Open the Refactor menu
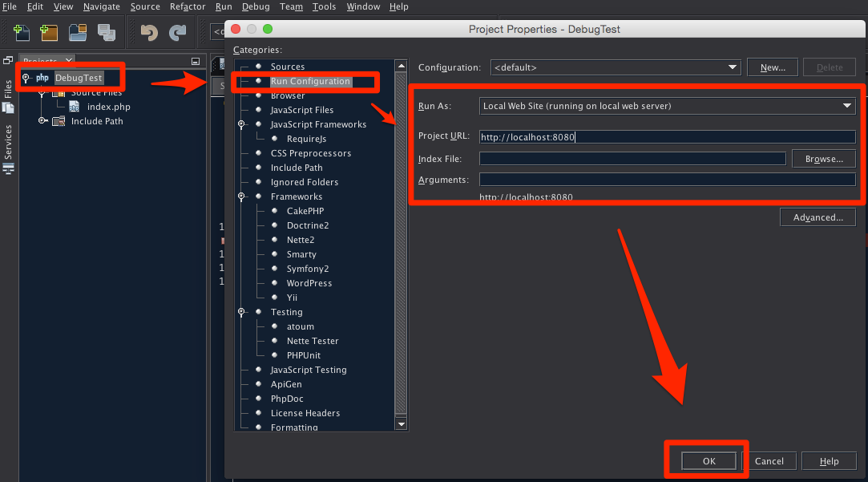 [x=187, y=6]
